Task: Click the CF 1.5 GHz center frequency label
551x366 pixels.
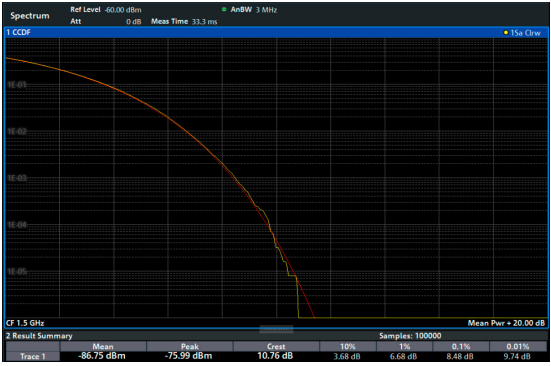Action: [x=25, y=323]
